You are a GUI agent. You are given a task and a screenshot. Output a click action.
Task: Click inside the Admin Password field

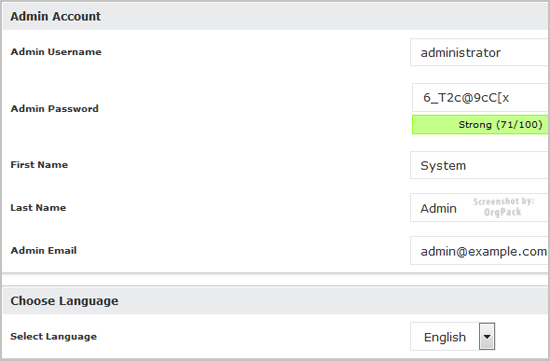click(x=481, y=98)
